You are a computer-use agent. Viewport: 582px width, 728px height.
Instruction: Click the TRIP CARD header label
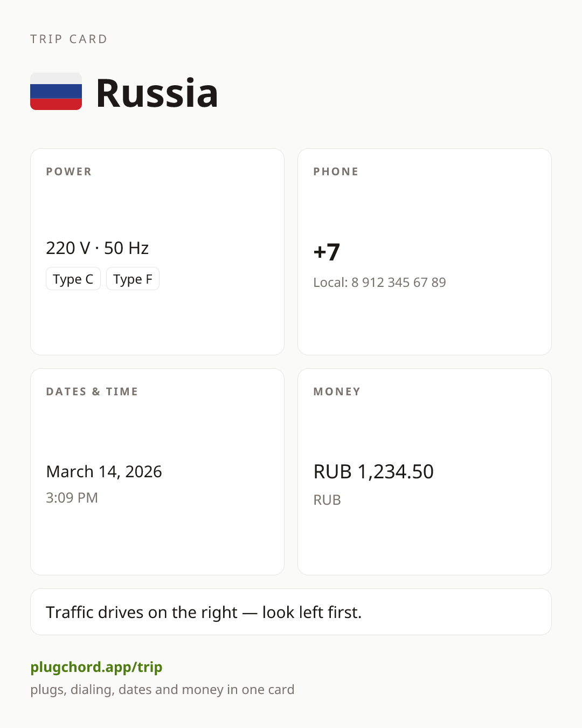pyautogui.click(x=69, y=39)
